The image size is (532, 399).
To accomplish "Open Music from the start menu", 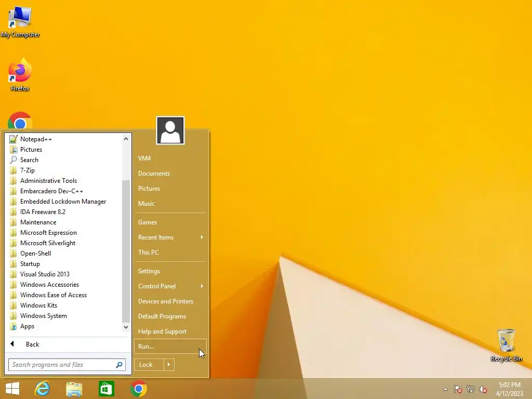I will point(170,204).
